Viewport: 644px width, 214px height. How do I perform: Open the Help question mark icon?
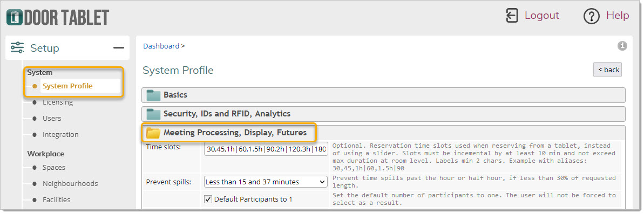coord(592,16)
